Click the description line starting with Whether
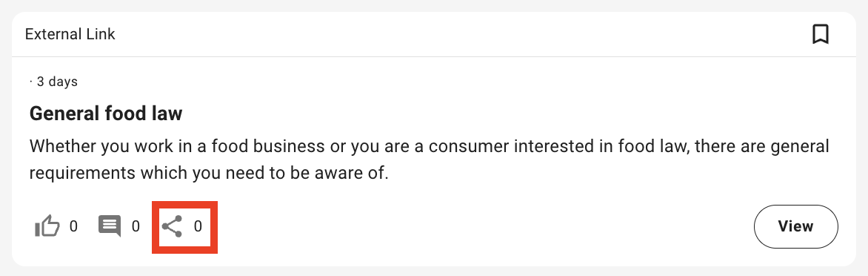868x276 pixels. click(429, 147)
